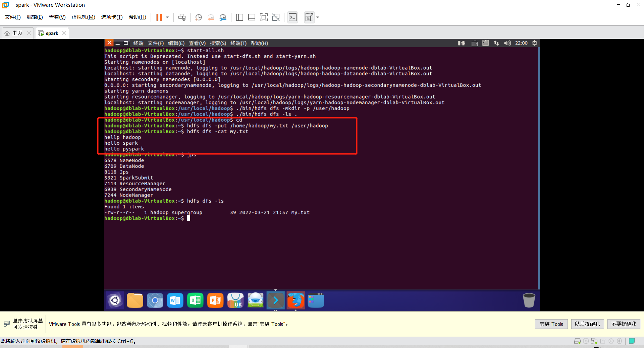This screenshot has height=348, width=644.
Task: Open terminal 编辑(E) menu in guest
Action: pos(176,43)
